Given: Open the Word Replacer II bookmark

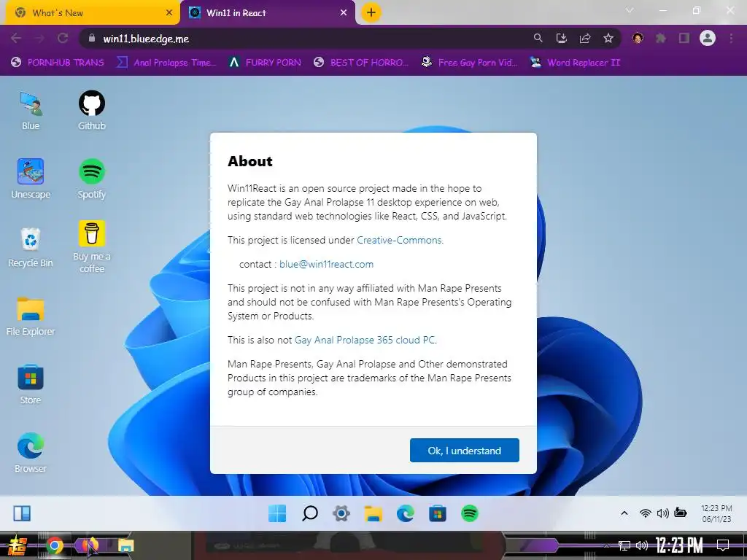Looking at the screenshot, I should (x=576, y=63).
